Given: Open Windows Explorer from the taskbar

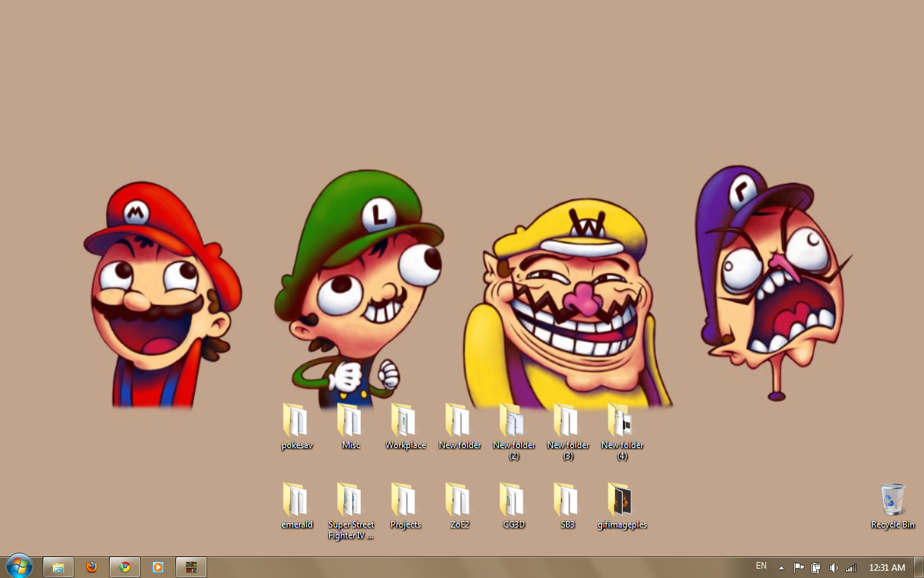Looking at the screenshot, I should (58, 567).
